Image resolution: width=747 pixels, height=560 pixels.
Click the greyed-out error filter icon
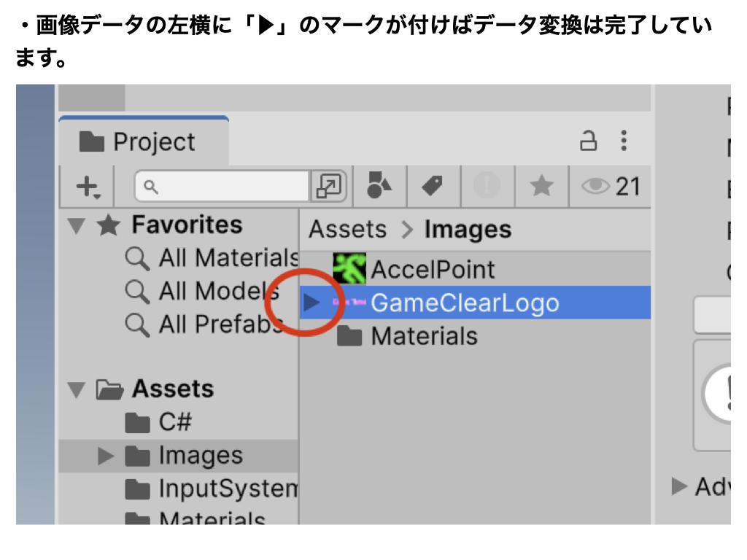coord(487,186)
